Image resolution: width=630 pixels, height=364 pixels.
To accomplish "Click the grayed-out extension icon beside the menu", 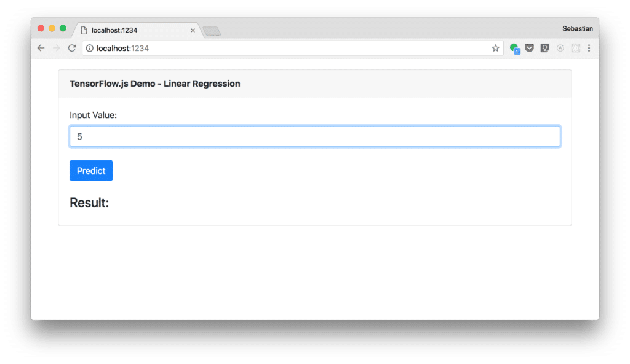I will pos(575,48).
